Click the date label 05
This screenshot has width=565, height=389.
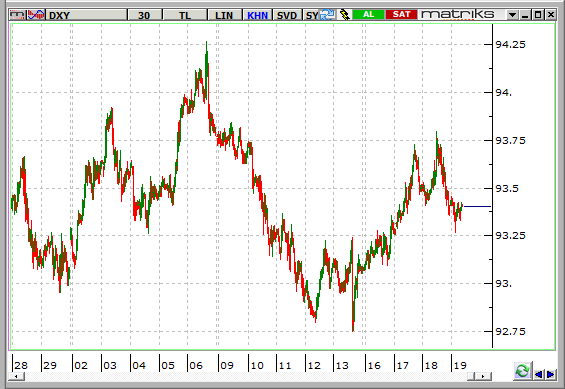[168, 366]
